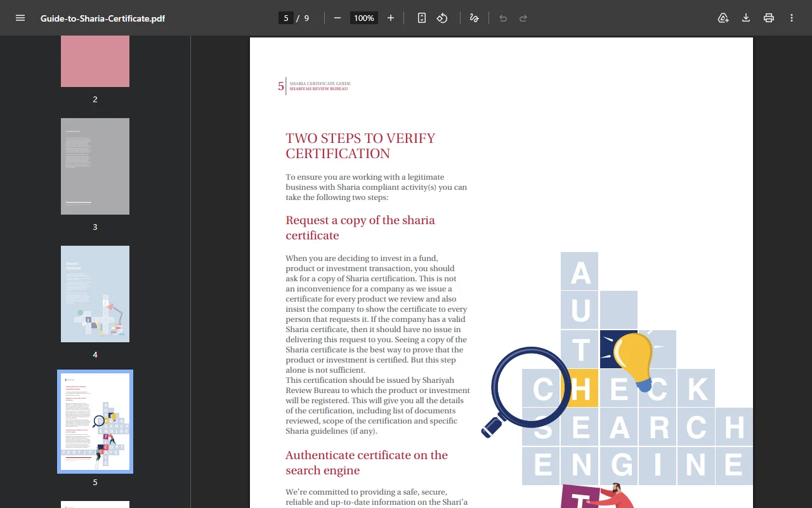Image resolution: width=812 pixels, height=508 pixels.
Task: Click the paragraph starting 'When you are deciding'
Action: pos(376,314)
